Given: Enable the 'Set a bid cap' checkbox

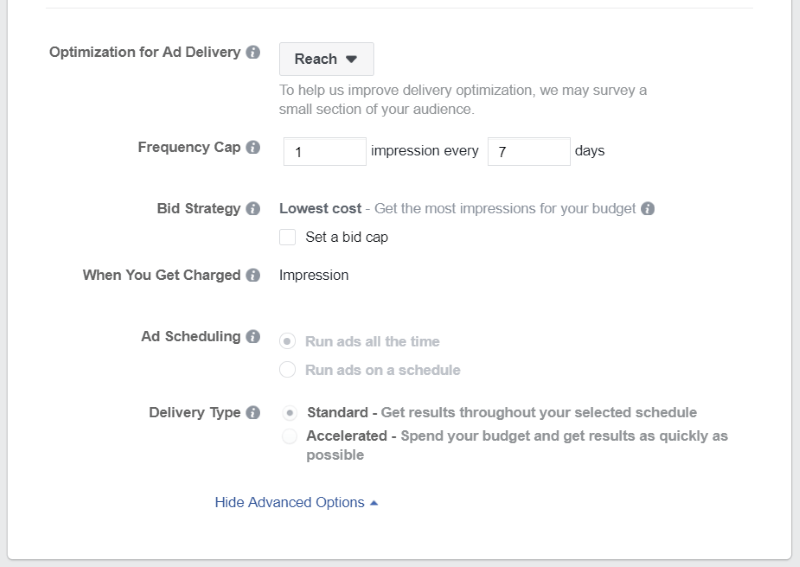Looking at the screenshot, I should point(287,237).
